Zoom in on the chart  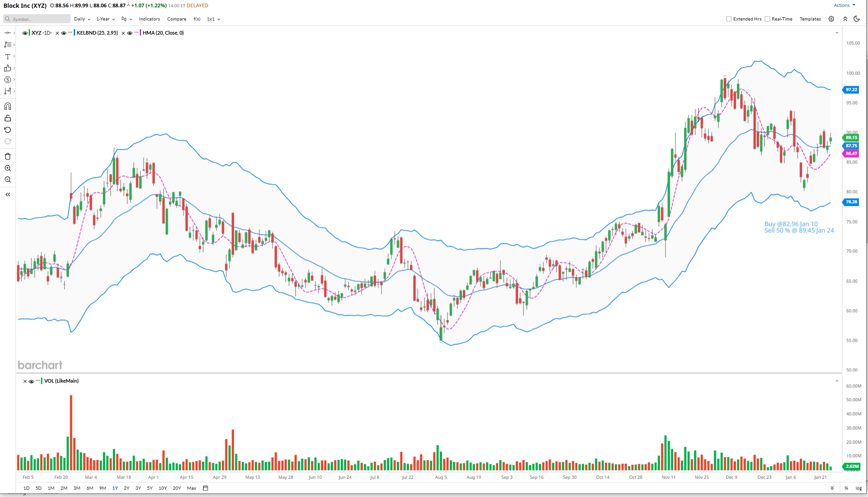8,168
